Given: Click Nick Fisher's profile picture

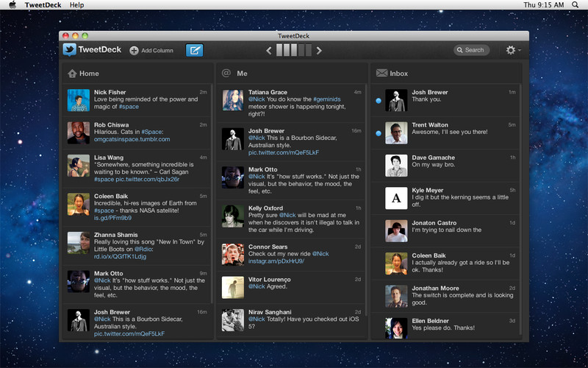Looking at the screenshot, I should 79,100.
